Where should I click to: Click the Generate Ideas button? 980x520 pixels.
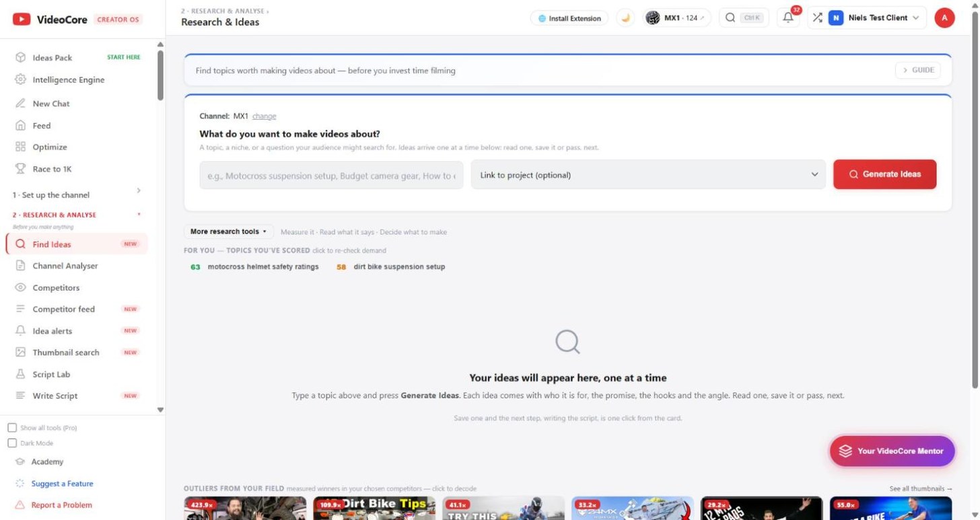point(884,174)
